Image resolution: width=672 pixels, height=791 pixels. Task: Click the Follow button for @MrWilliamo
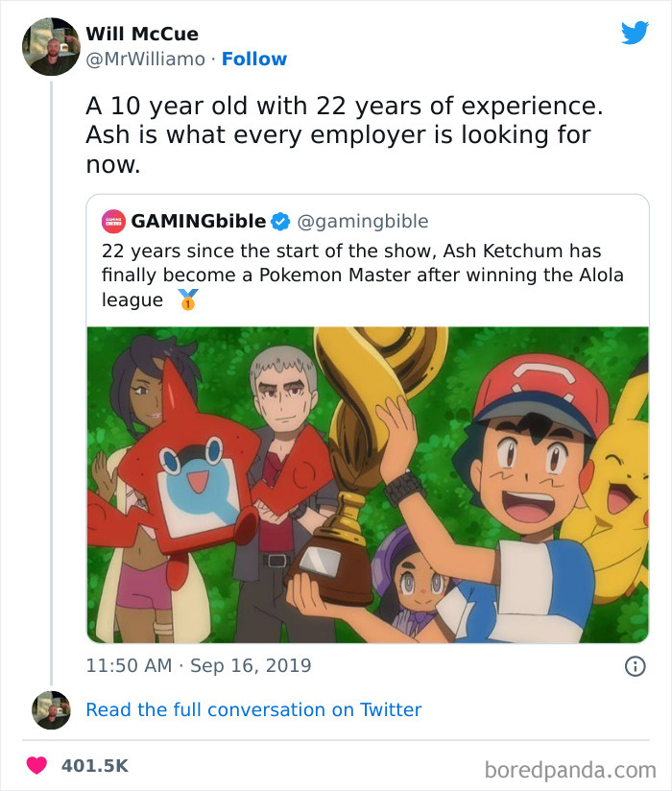(253, 59)
